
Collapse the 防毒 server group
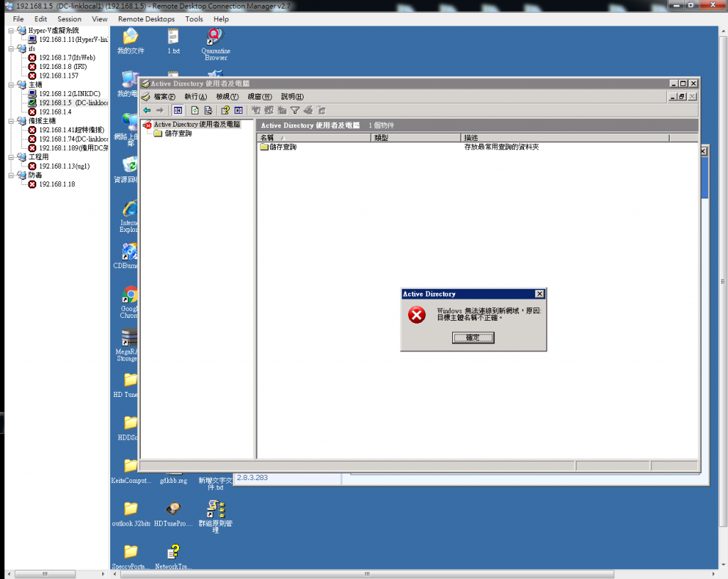point(11,176)
